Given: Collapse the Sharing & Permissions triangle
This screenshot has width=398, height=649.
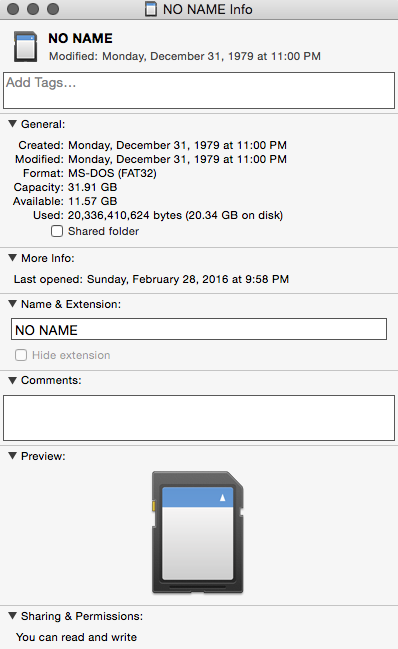Looking at the screenshot, I should pyautogui.click(x=13, y=615).
